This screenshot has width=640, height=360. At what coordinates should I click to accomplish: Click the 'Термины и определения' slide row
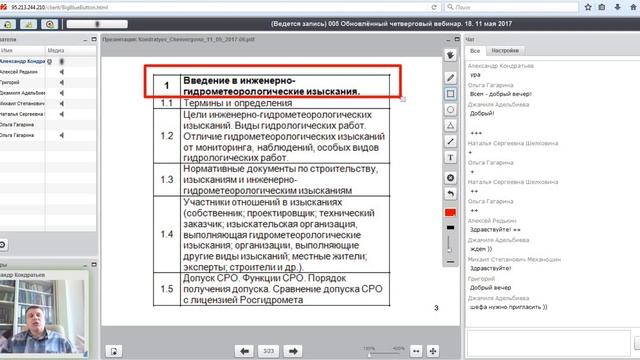click(x=271, y=103)
